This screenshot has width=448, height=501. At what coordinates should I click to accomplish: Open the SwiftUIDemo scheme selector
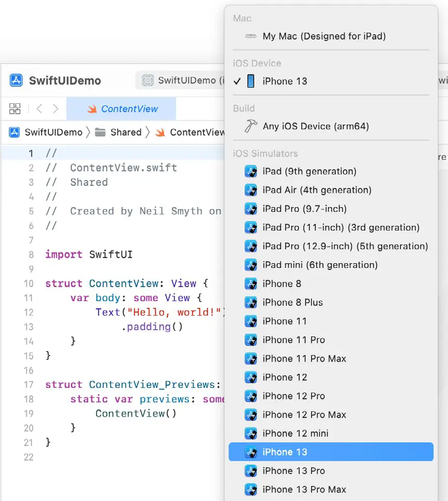click(x=181, y=80)
